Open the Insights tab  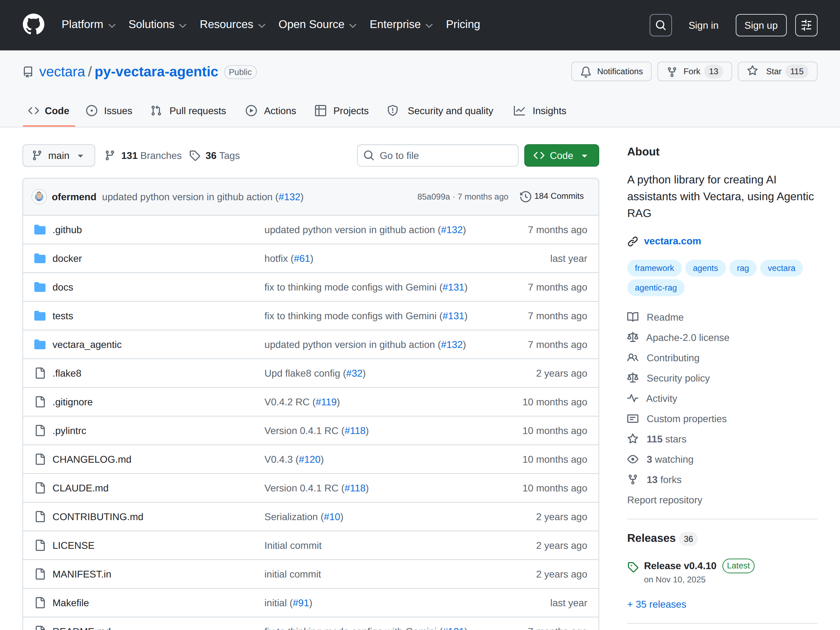pyautogui.click(x=540, y=111)
